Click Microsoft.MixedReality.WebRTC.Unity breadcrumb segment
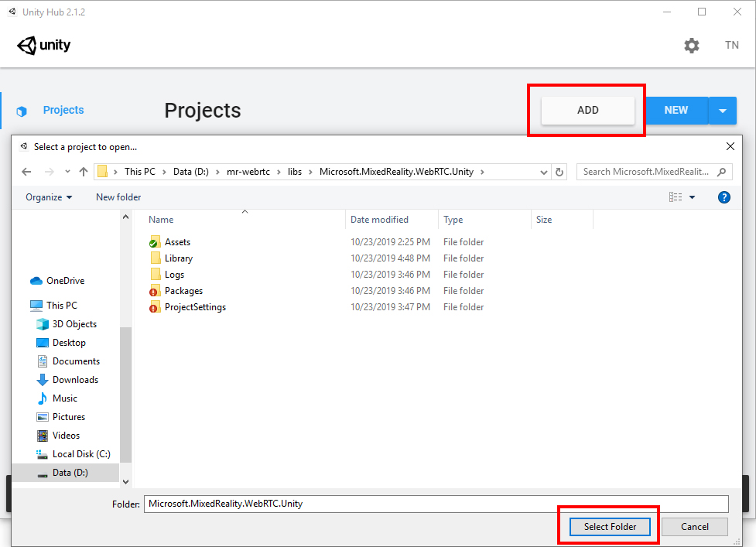756x547 pixels. [x=396, y=172]
